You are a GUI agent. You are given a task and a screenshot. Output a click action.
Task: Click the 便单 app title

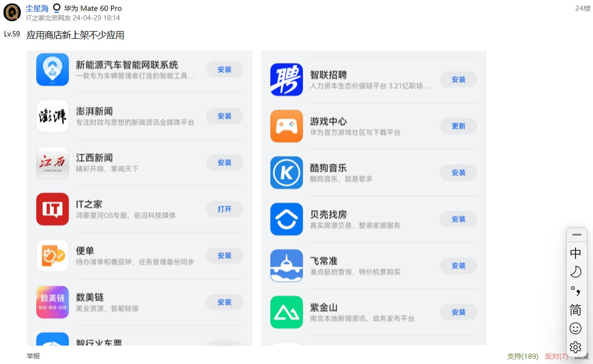pyautogui.click(x=85, y=251)
